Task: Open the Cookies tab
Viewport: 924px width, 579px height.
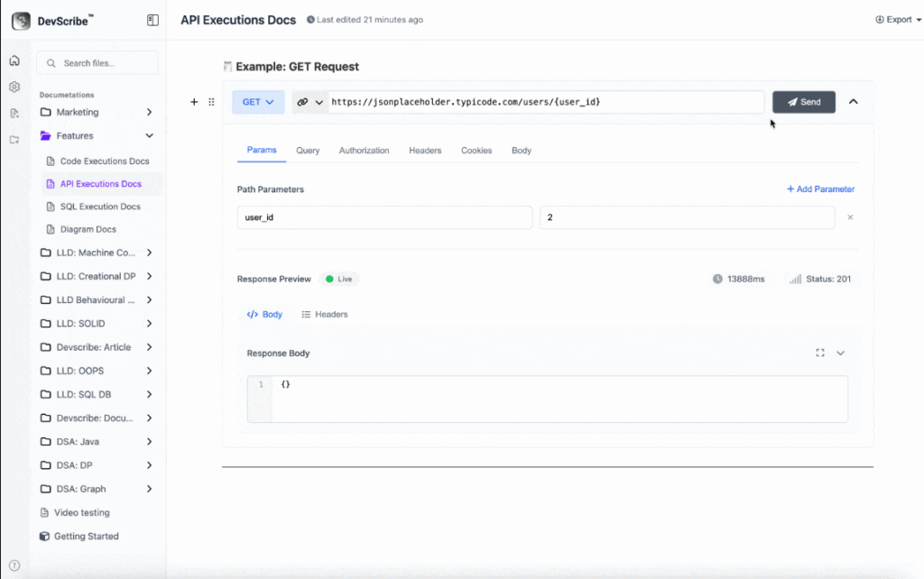Action: (x=476, y=151)
